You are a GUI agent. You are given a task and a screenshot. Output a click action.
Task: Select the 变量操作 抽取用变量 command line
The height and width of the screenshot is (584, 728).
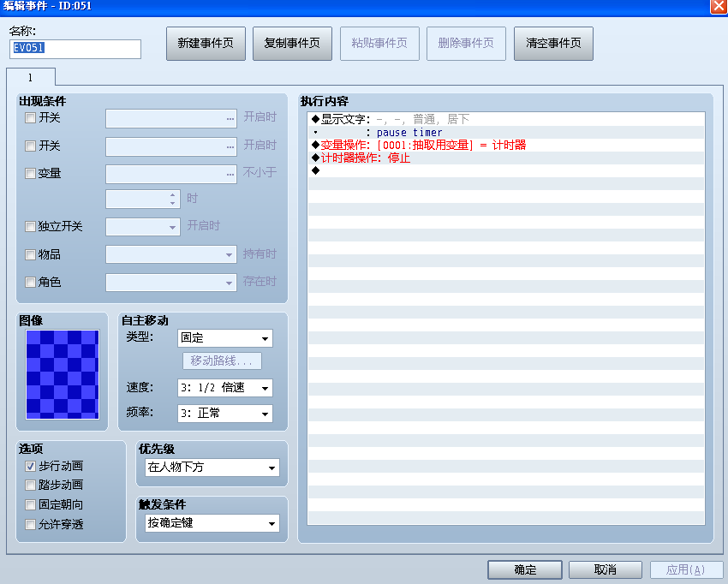[x=506, y=146]
